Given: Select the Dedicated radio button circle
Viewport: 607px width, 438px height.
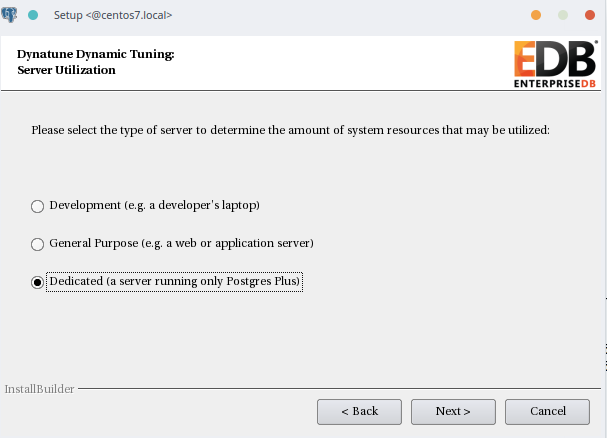Looking at the screenshot, I should tap(38, 282).
